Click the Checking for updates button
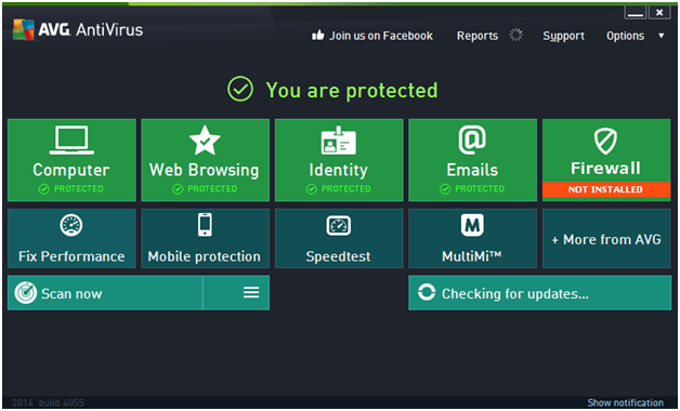680x411 pixels. click(x=540, y=293)
